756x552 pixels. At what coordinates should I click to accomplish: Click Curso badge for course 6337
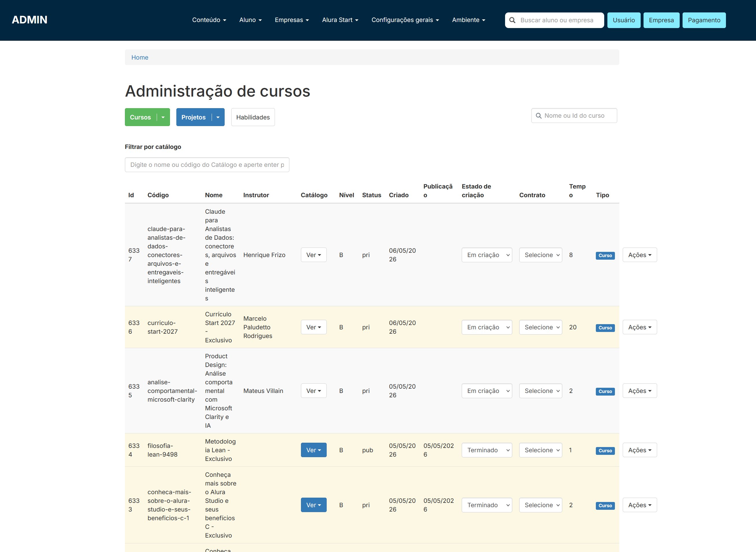(605, 256)
